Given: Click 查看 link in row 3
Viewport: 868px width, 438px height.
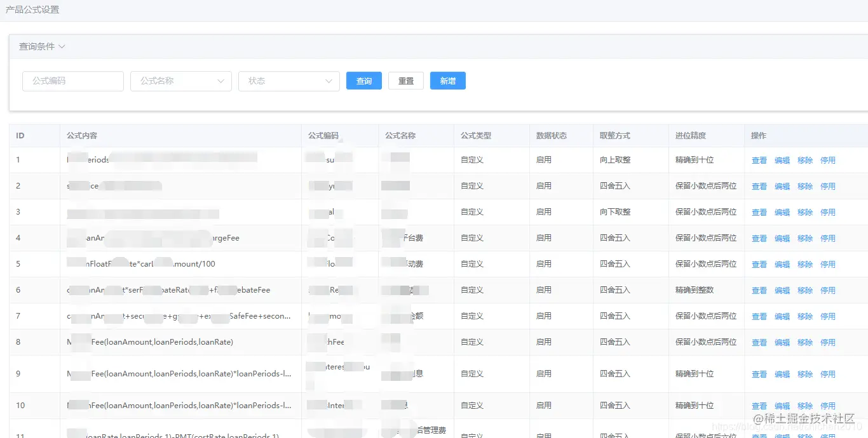Looking at the screenshot, I should click(x=759, y=213).
